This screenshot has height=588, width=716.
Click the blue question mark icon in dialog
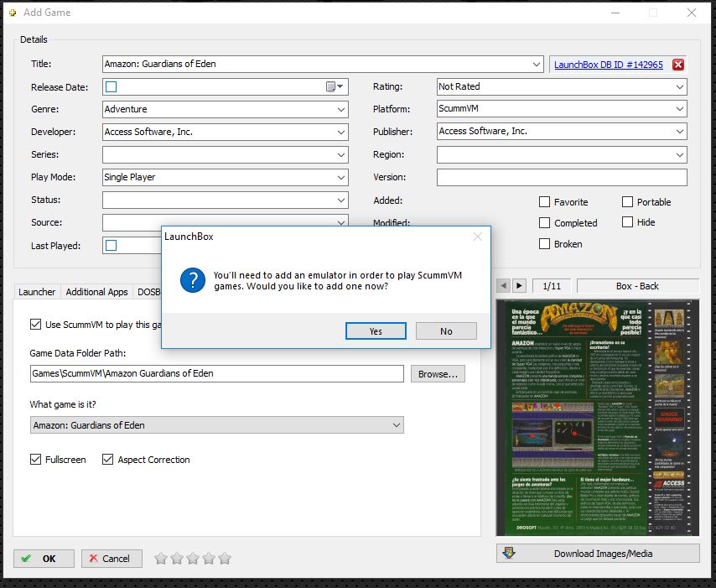click(193, 280)
